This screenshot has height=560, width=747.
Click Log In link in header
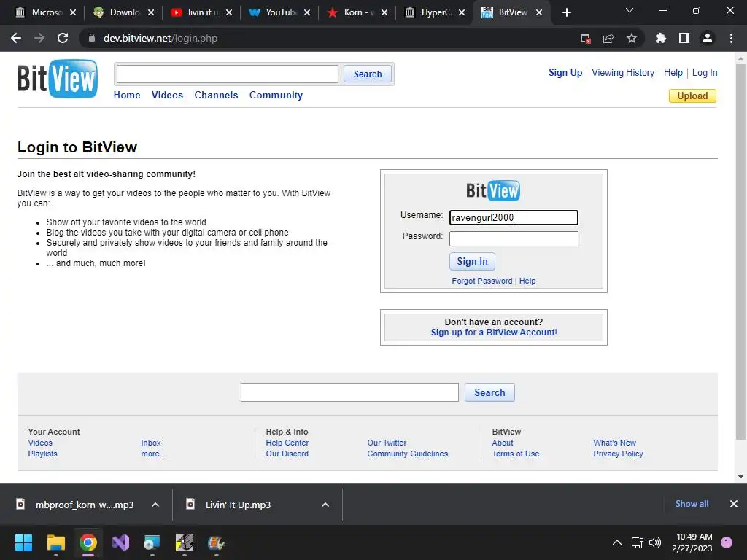click(705, 73)
